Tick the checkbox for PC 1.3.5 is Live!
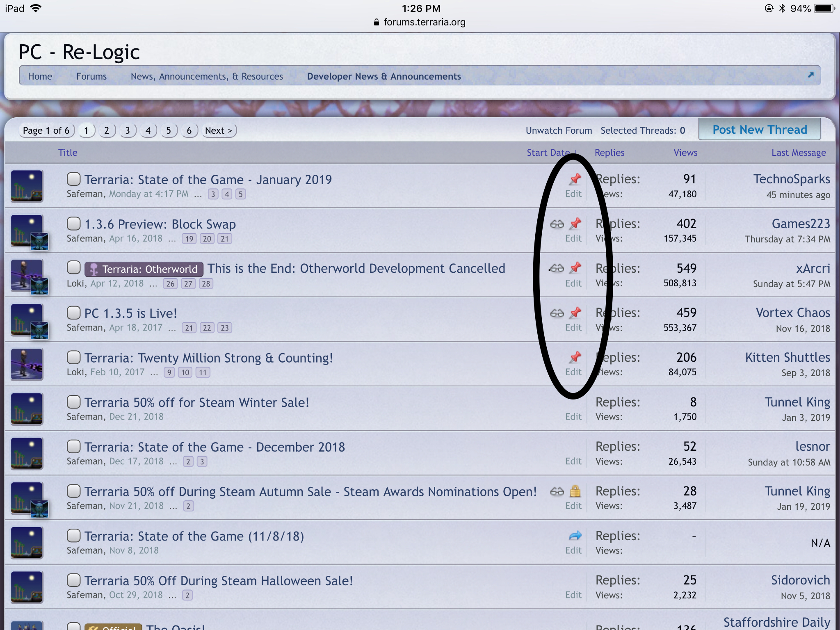This screenshot has height=630, width=840. tap(73, 313)
